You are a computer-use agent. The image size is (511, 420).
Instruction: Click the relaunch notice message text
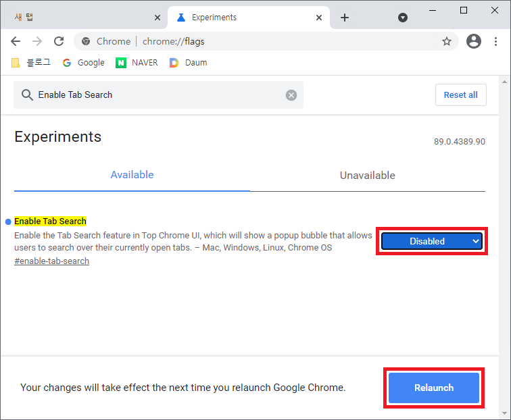(182, 388)
